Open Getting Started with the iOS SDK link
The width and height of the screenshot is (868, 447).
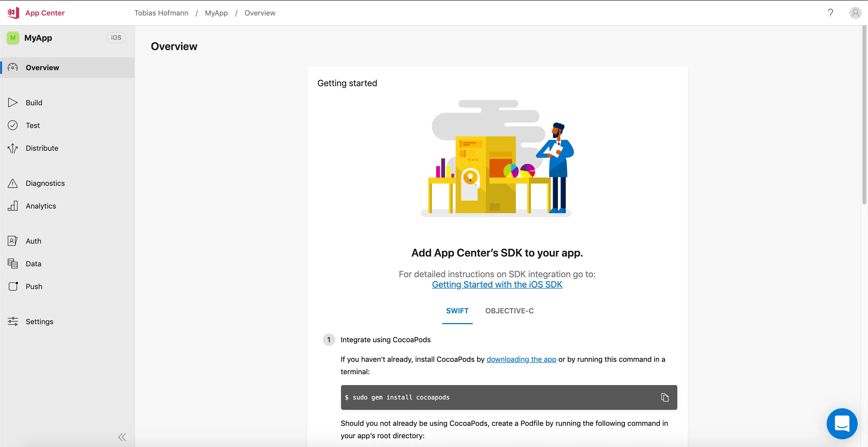click(497, 284)
